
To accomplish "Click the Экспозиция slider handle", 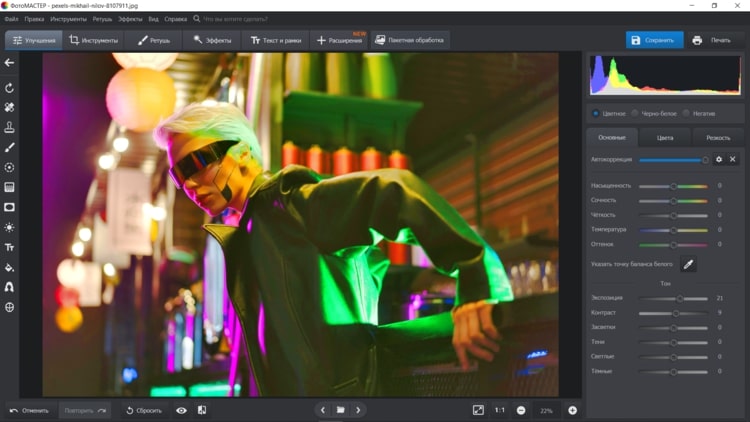I will (x=680, y=298).
